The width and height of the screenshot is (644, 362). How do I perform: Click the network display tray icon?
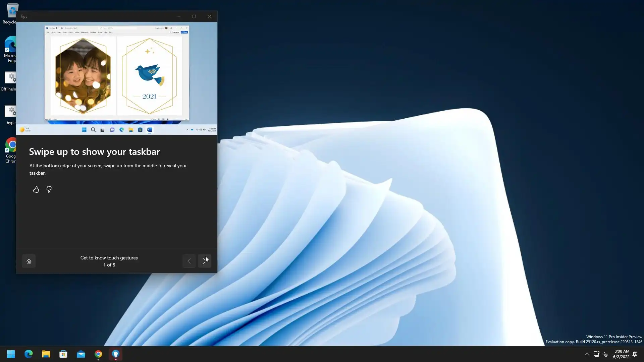click(596, 354)
